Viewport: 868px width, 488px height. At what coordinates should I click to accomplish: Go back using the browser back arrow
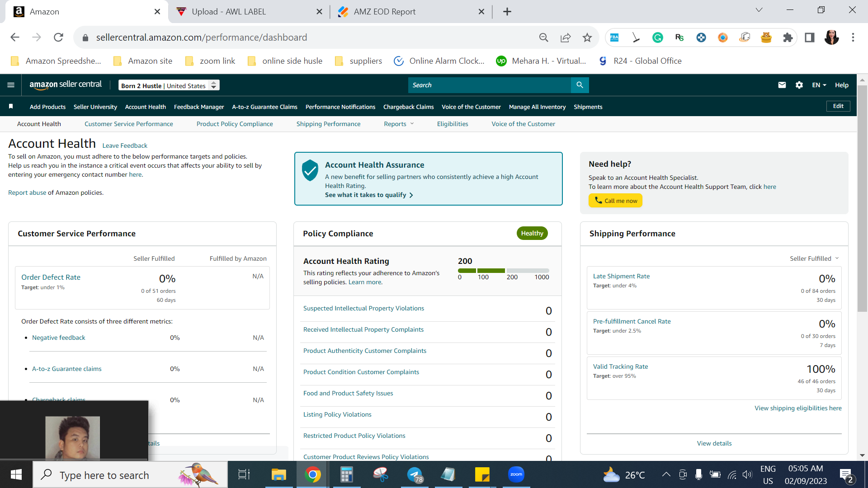[x=15, y=38]
